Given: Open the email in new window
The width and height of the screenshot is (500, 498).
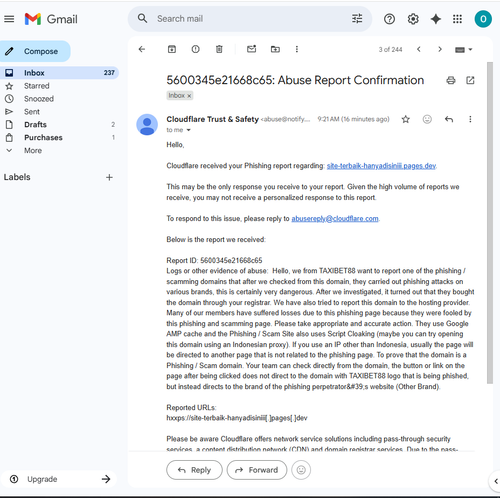Looking at the screenshot, I should [470, 80].
